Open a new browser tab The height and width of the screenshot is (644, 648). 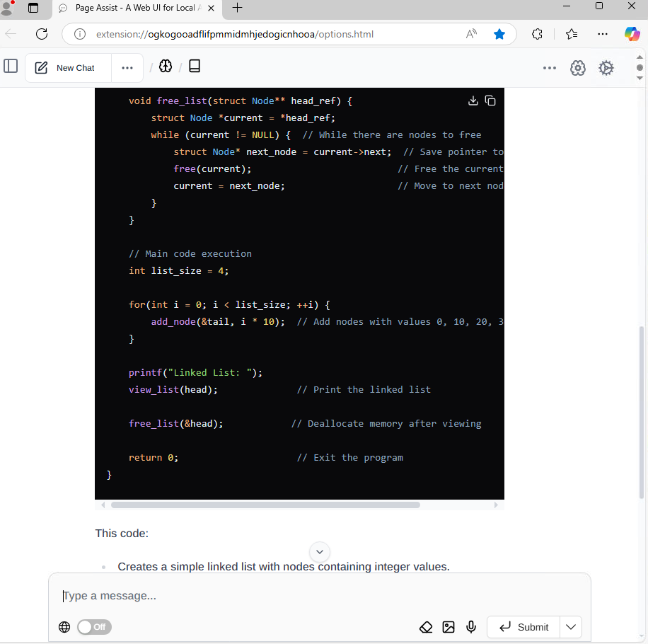click(x=237, y=8)
